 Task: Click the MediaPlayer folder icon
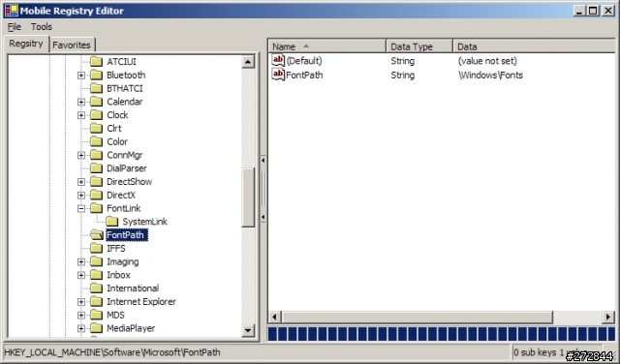[x=96, y=328]
